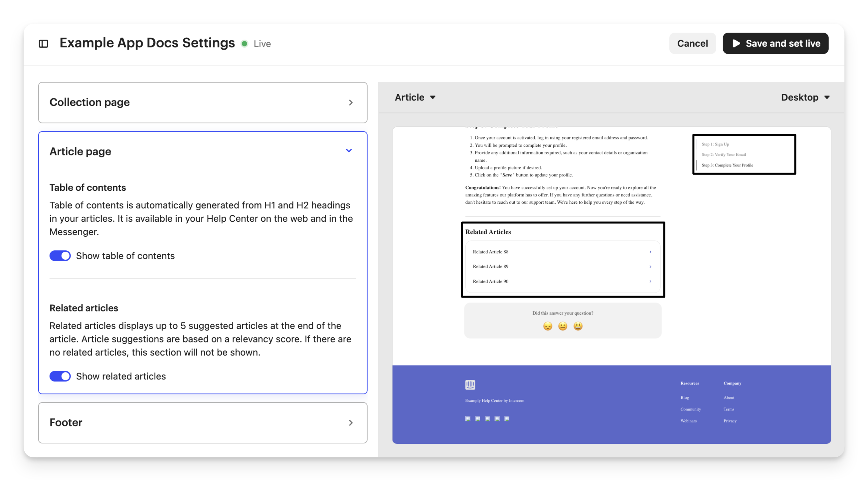Click the Blog link in the footer
The image size is (868, 481).
pos(684,398)
